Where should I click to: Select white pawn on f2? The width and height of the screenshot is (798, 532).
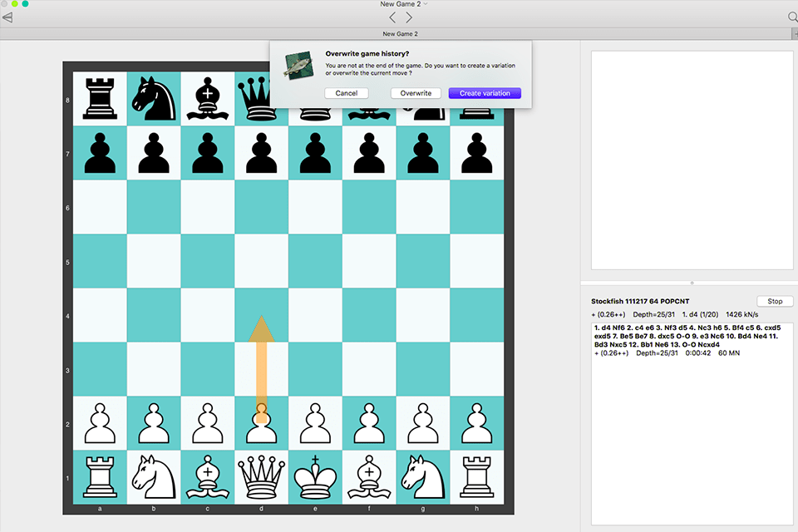click(x=369, y=424)
